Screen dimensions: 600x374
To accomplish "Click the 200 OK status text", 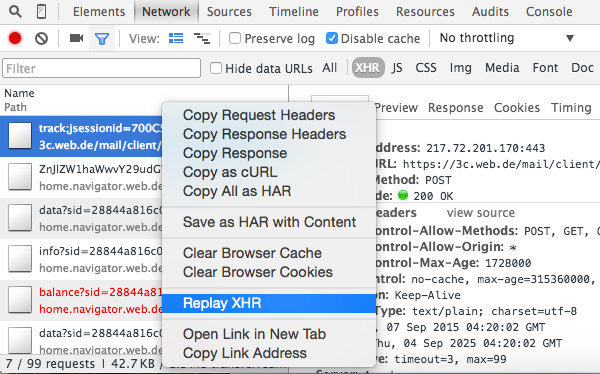I will (433, 196).
